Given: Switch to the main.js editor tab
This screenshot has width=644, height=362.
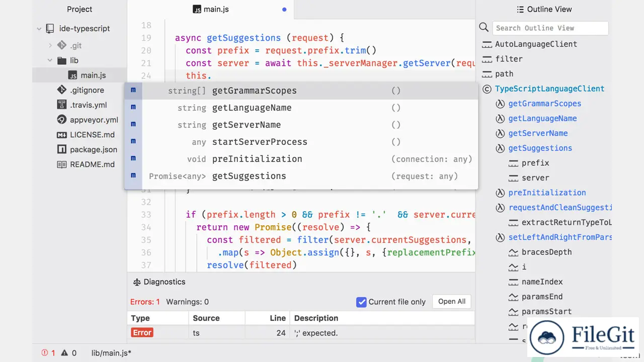Looking at the screenshot, I should [x=211, y=9].
